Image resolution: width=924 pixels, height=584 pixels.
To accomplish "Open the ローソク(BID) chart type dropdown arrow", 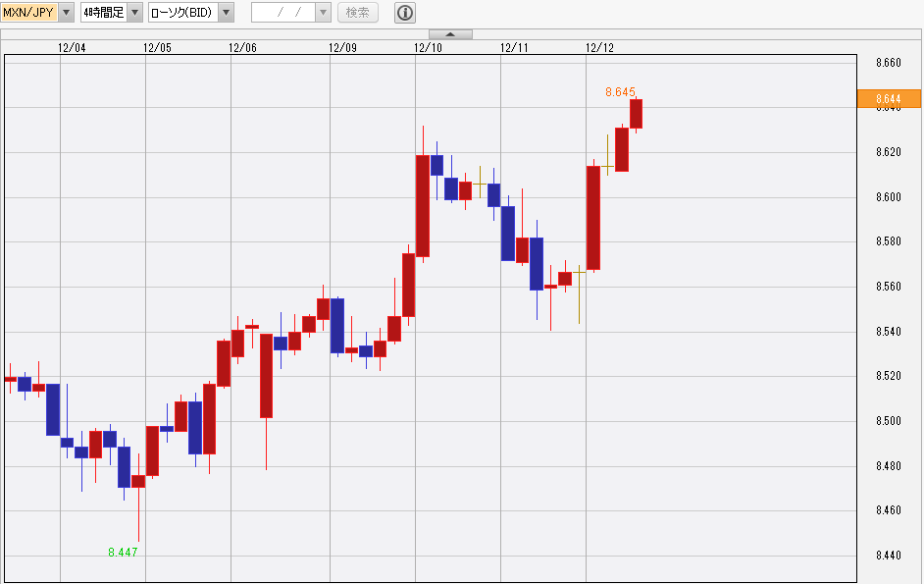I will (226, 13).
